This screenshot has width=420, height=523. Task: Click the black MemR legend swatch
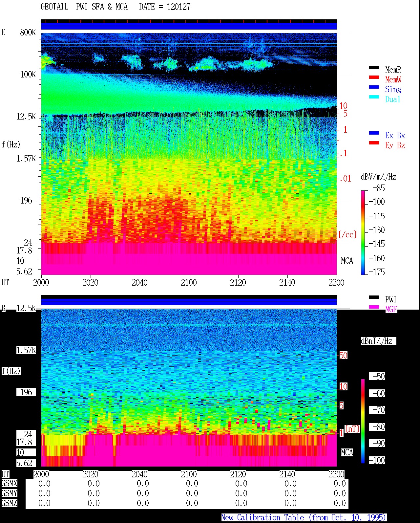coord(374,67)
